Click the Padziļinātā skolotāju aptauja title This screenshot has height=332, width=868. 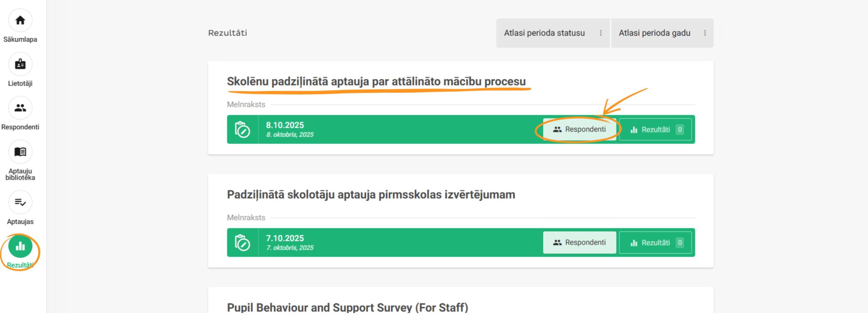point(371,195)
